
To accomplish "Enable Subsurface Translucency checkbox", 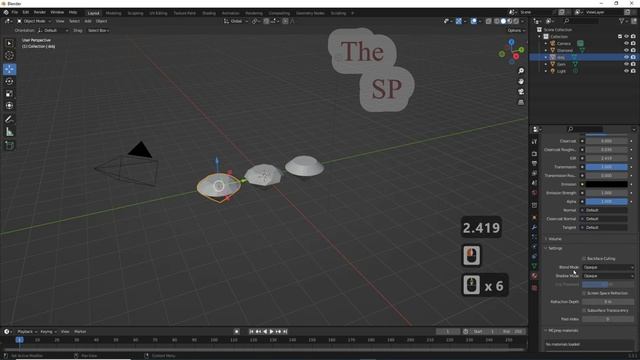I will 584,311.
